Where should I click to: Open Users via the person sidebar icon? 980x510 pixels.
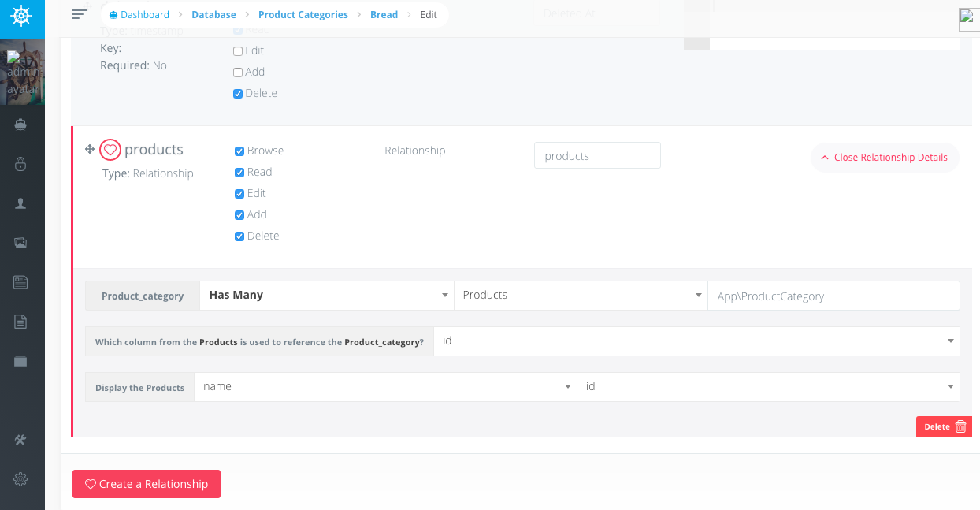(21, 203)
